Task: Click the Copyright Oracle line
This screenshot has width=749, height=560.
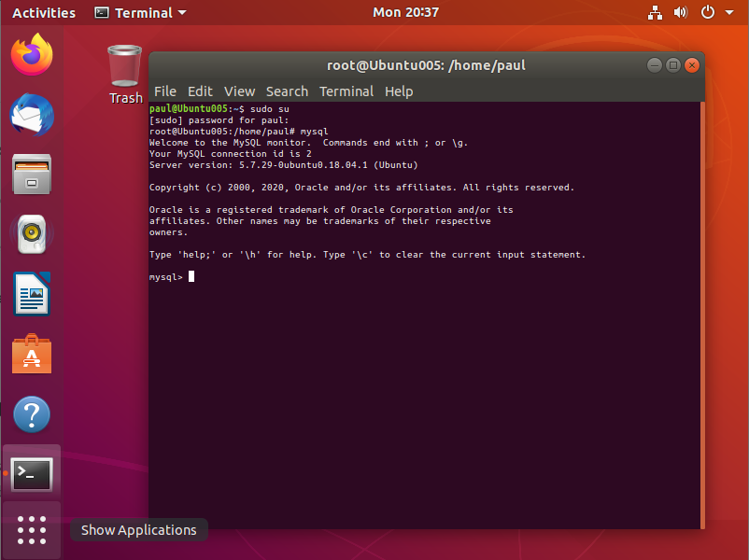Action: coord(361,188)
